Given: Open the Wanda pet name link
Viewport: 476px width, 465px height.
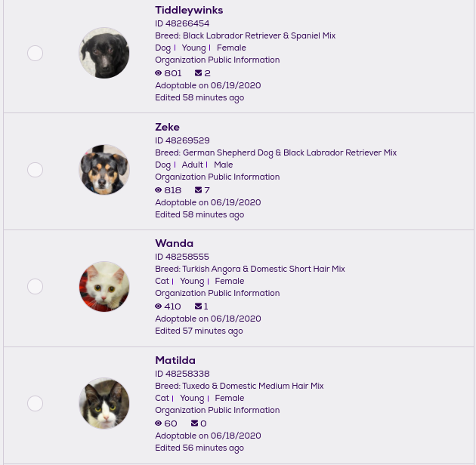Looking at the screenshot, I should tap(174, 243).
